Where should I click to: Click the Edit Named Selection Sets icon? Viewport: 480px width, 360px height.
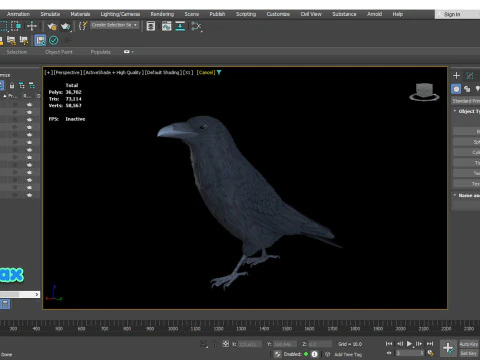[83, 26]
